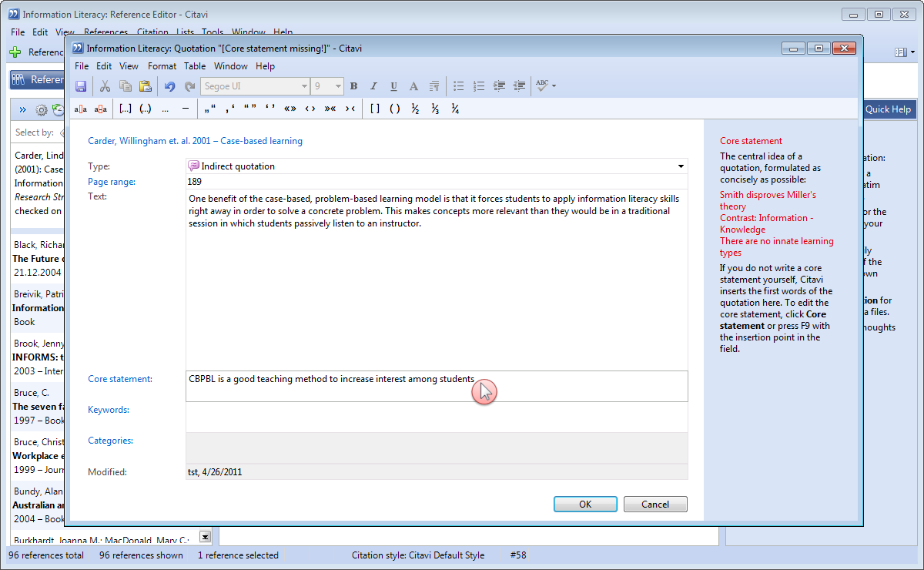Viewport: 924px width, 570px height.
Task: Open the Table menu
Action: [195, 66]
